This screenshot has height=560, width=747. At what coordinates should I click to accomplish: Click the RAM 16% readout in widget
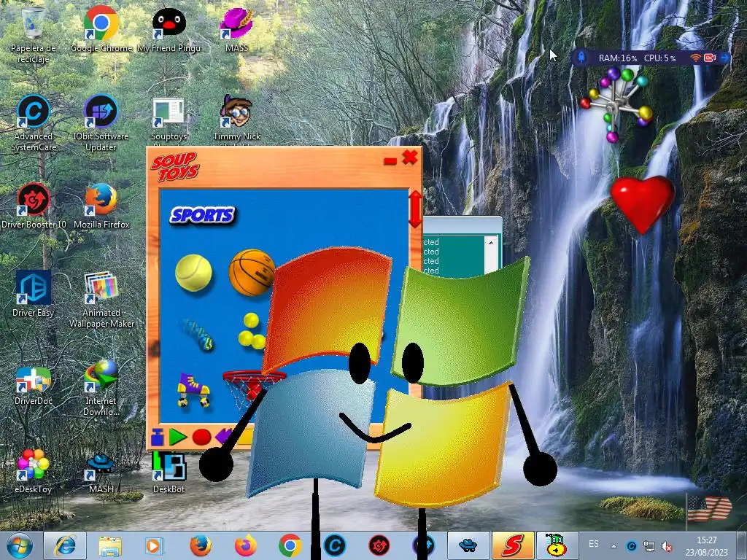(x=617, y=58)
